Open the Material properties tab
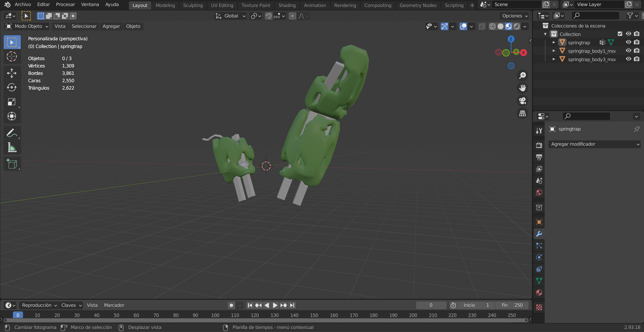Screen dimensions: 644x332 [539, 293]
